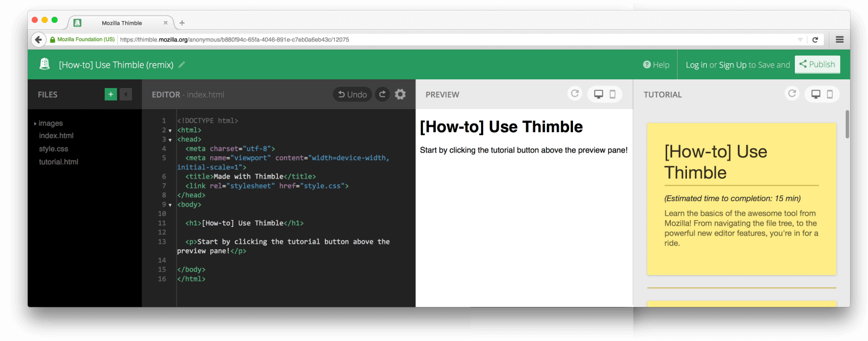Open the browser hamburger menu

pyautogui.click(x=839, y=39)
